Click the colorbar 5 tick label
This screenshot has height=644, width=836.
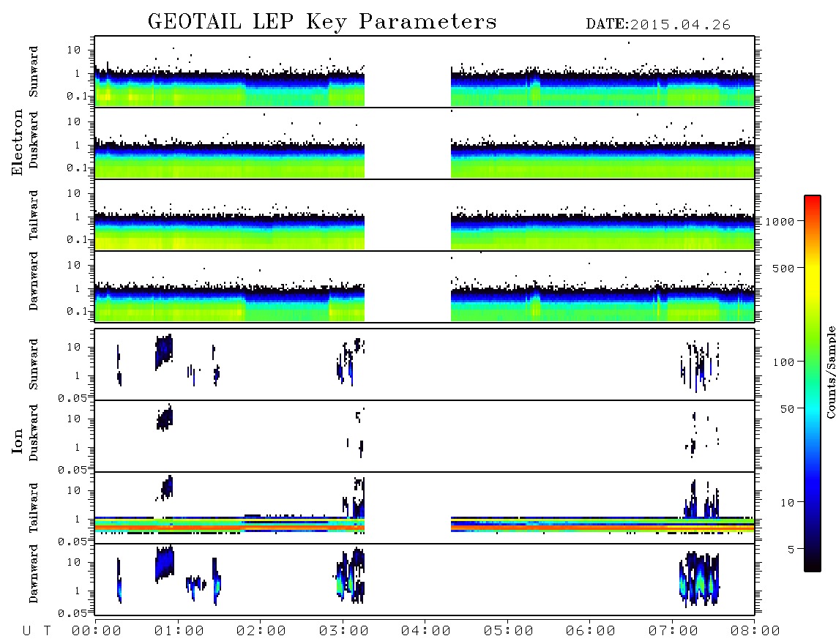[791, 549]
